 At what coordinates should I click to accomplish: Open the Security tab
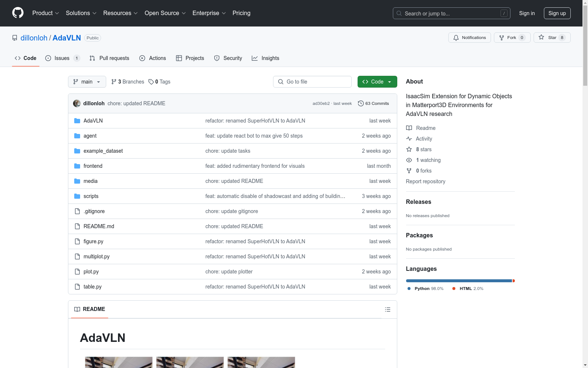(x=228, y=58)
